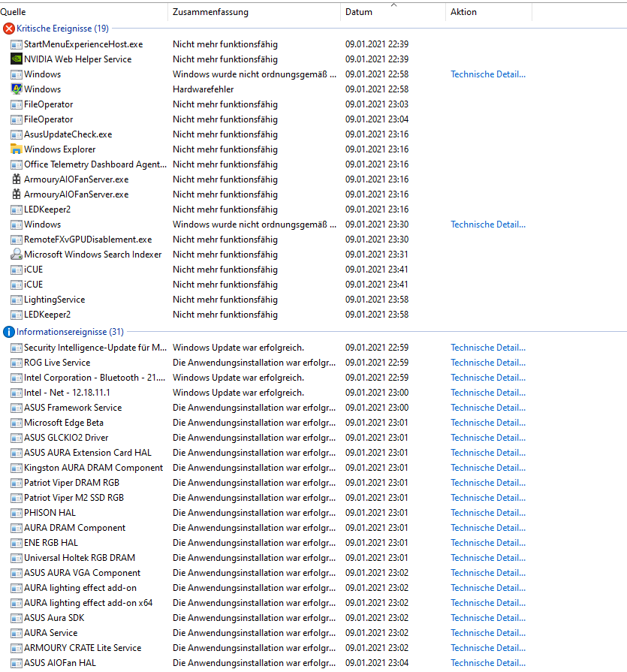Image resolution: width=627 pixels, height=672 pixels.
Task: Click the ENE RGB HAL row icon
Action: 17,543
